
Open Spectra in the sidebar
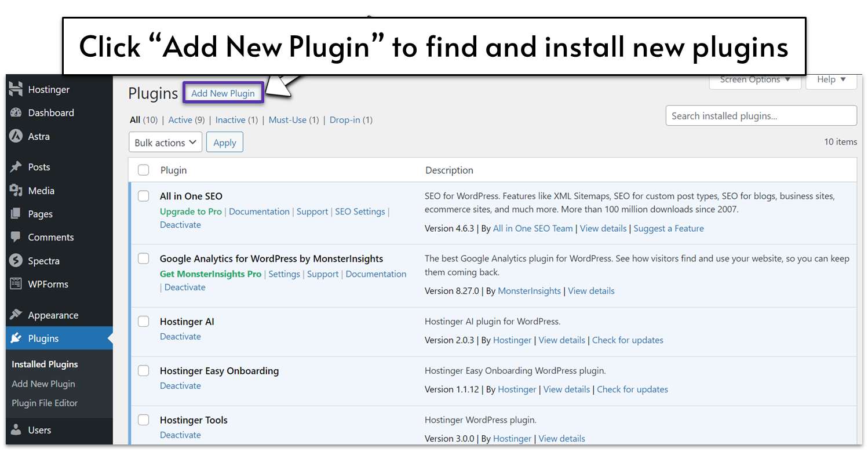[43, 261]
